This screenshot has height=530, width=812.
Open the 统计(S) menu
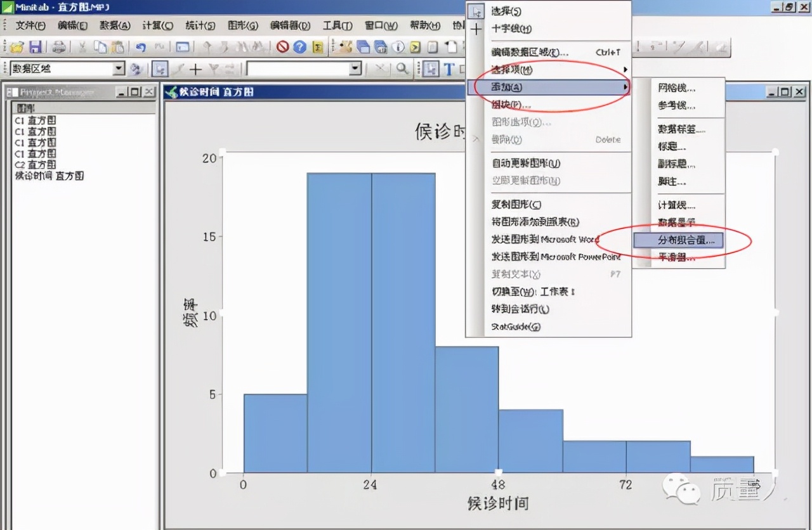(200, 26)
